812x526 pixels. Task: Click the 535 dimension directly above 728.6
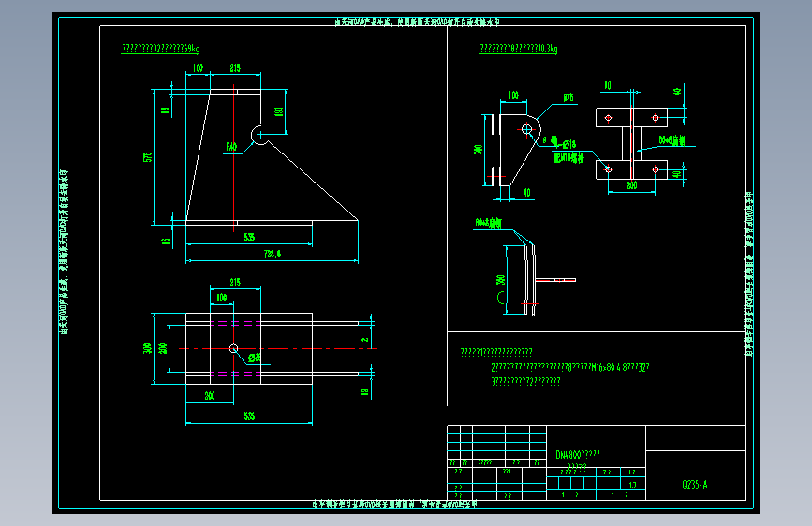click(x=249, y=237)
